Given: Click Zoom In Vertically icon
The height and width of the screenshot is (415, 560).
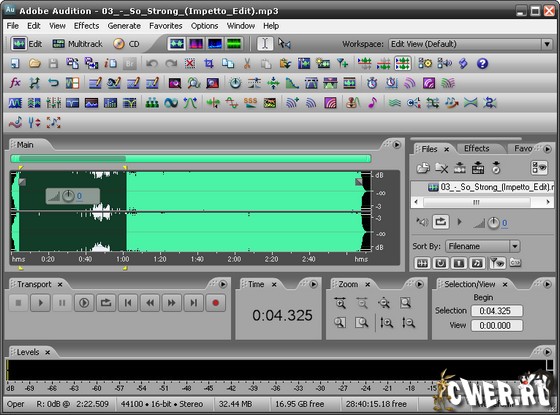Looking at the screenshot, I should pyautogui.click(x=387, y=323).
